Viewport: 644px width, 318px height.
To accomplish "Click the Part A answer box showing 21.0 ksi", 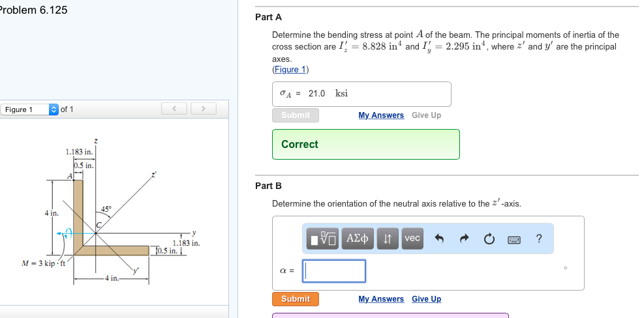I will pos(361,94).
